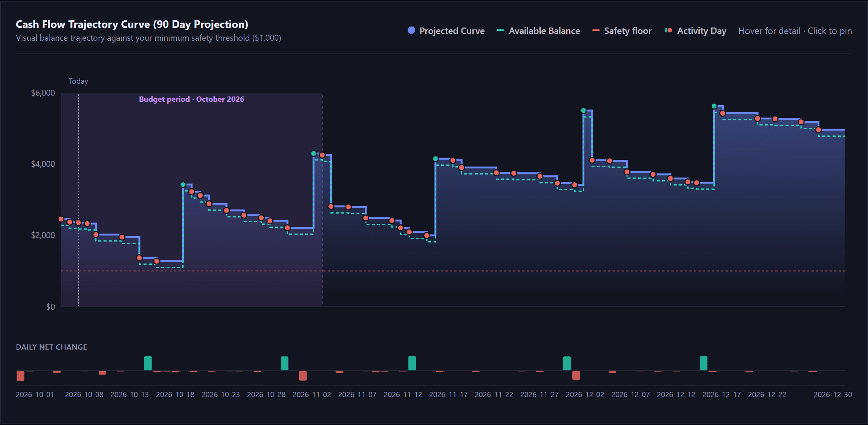
Task: Click the $4,000 y-axis label
Action: pos(43,164)
